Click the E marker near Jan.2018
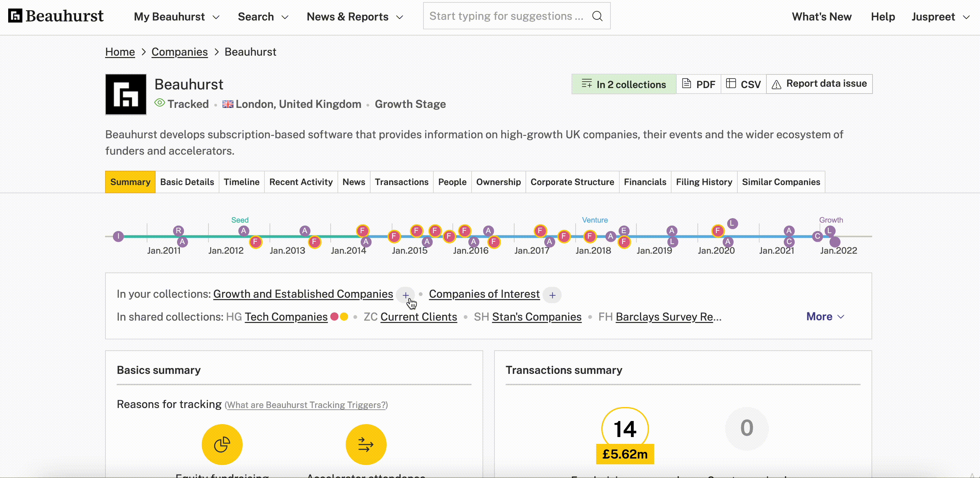 tap(623, 230)
